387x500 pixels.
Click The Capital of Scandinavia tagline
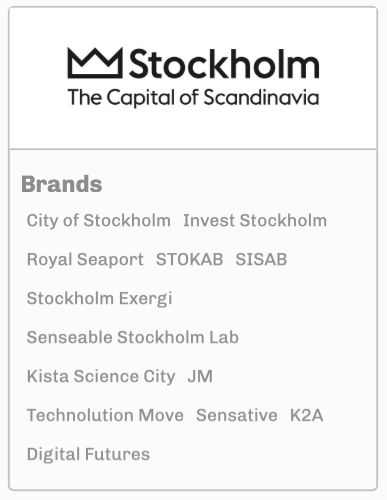(x=193, y=98)
